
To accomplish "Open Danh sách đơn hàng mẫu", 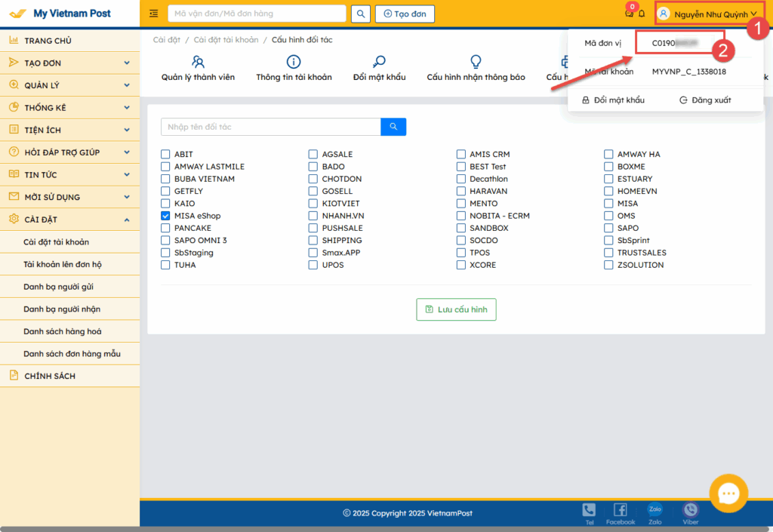I will [70, 354].
